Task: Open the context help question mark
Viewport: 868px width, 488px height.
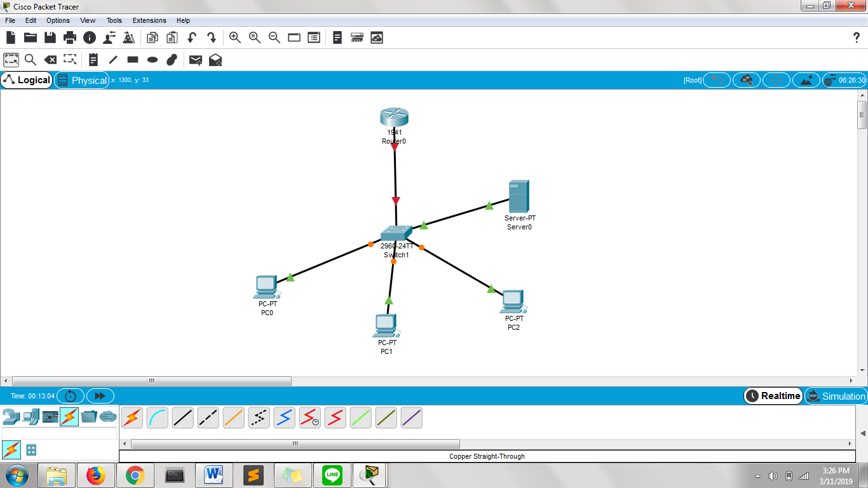Action: pyautogui.click(x=857, y=37)
